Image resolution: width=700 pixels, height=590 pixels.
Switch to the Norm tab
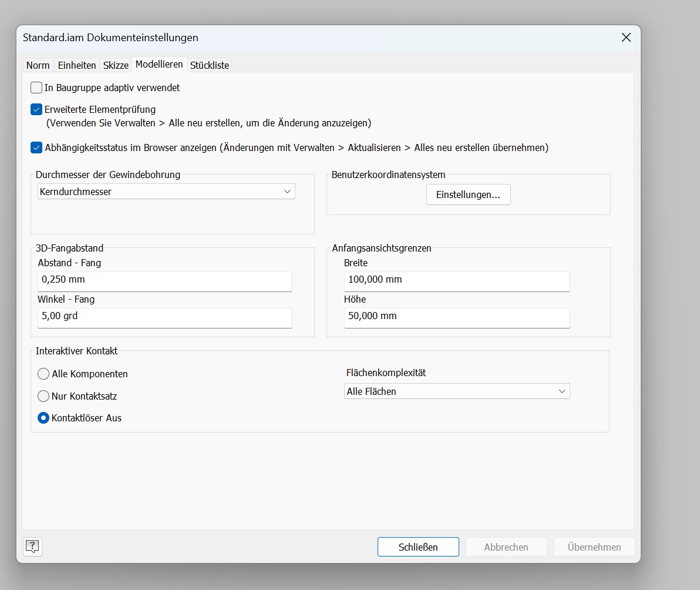[38, 65]
